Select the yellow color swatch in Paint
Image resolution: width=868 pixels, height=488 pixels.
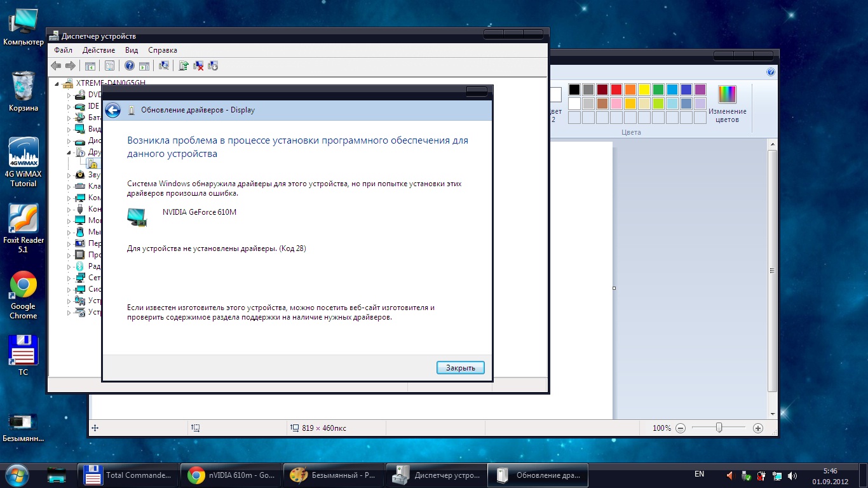[644, 90]
